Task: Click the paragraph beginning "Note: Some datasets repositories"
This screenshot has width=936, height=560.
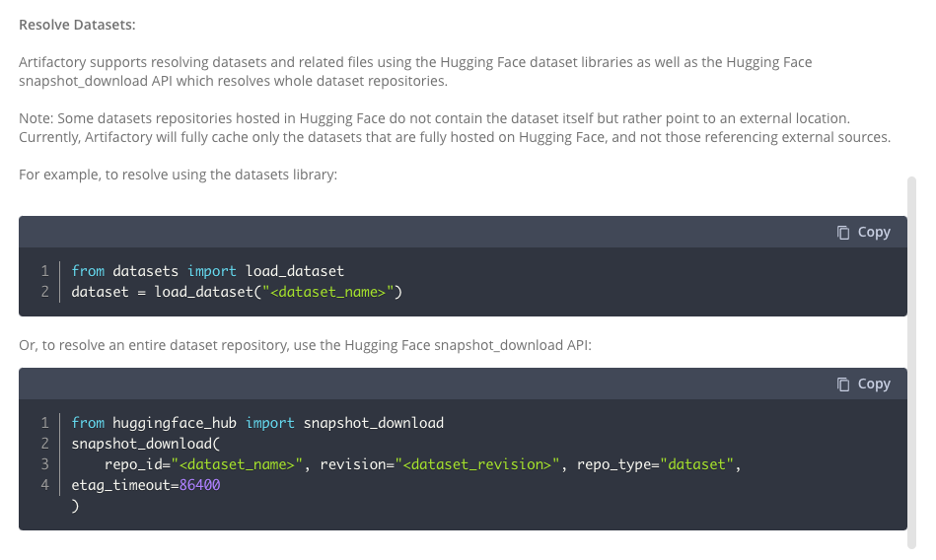Action: coord(454,127)
